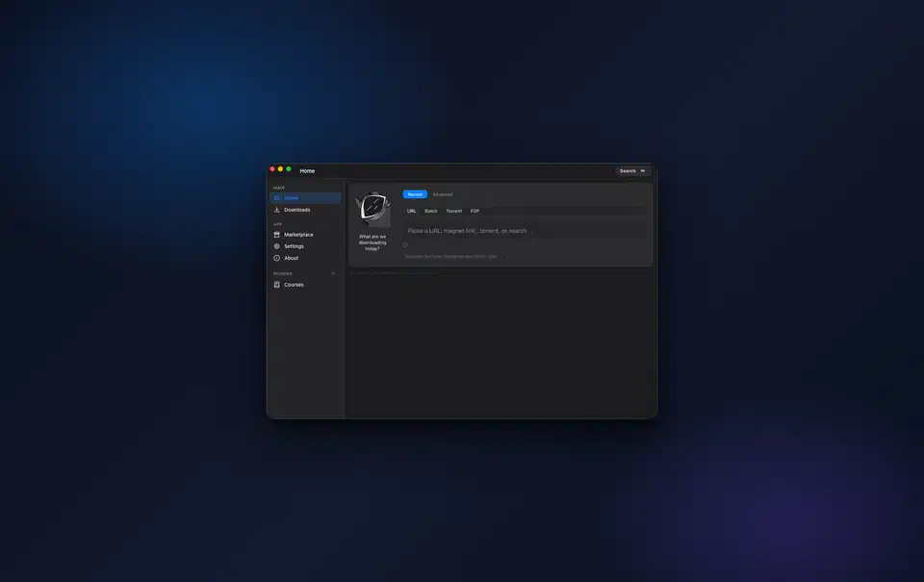Switch to Normal mode
Image resolution: width=924 pixels, height=582 pixels.
tap(415, 194)
